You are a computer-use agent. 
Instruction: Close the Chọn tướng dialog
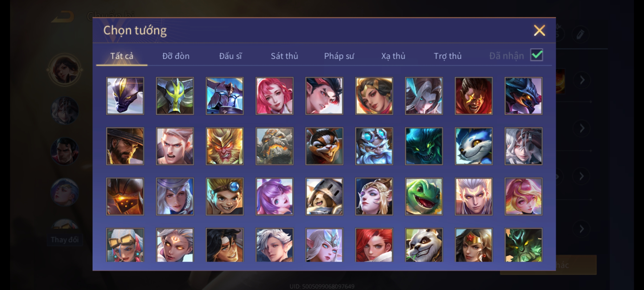(x=539, y=30)
